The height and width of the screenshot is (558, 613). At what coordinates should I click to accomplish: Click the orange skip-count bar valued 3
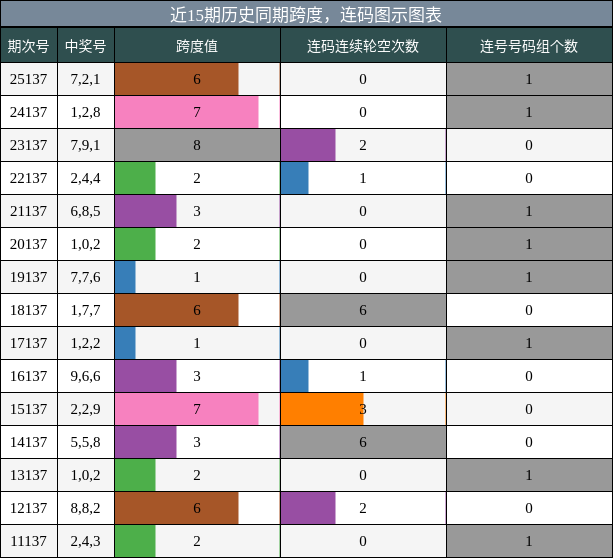point(322,409)
